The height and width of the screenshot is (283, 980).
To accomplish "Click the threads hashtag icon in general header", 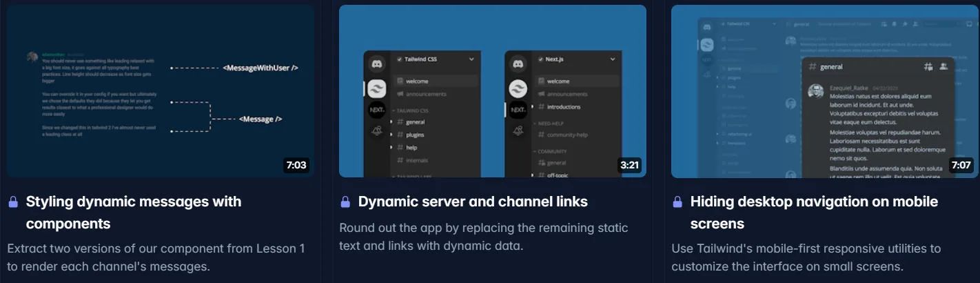I will point(928,66).
